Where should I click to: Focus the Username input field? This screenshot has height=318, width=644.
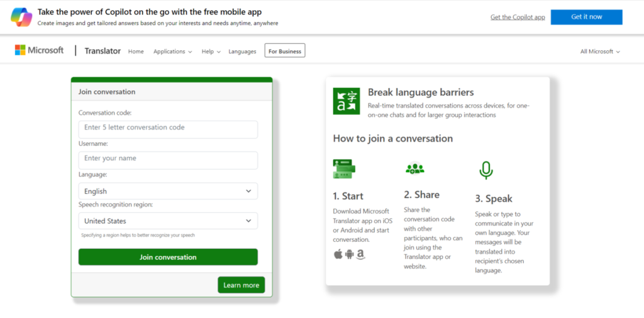click(x=168, y=160)
